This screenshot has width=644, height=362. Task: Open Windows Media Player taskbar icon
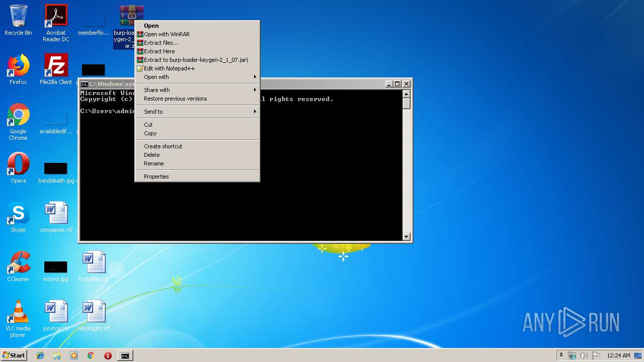click(74, 355)
